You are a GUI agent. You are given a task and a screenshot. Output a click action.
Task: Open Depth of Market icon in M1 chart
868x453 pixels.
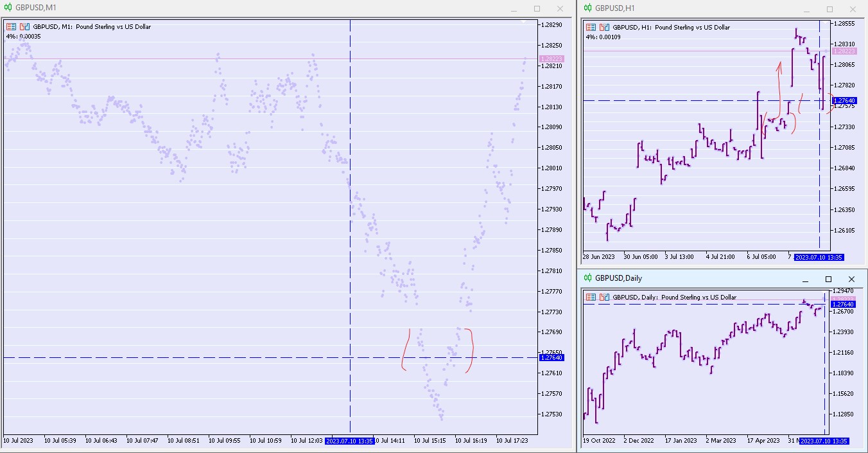pyautogui.click(x=24, y=27)
